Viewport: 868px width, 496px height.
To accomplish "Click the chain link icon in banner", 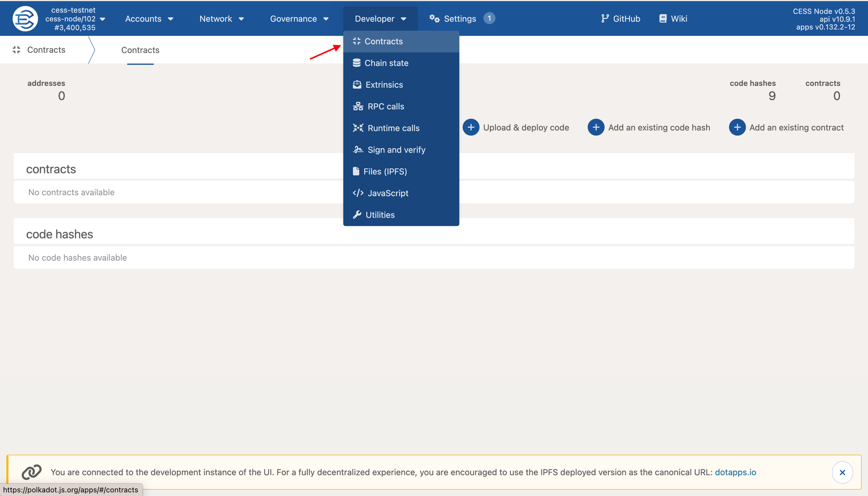I will click(32, 472).
